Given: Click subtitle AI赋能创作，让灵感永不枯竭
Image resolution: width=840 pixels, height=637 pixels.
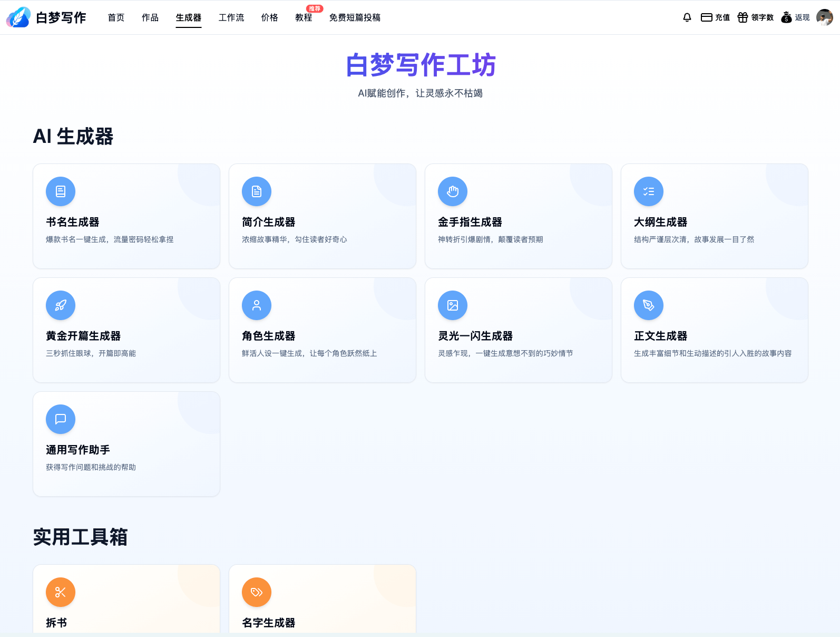Looking at the screenshot, I should pyautogui.click(x=421, y=93).
